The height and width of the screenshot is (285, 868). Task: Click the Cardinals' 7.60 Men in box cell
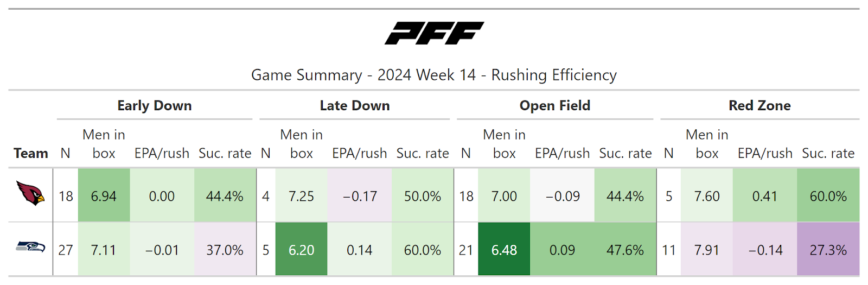click(x=707, y=196)
